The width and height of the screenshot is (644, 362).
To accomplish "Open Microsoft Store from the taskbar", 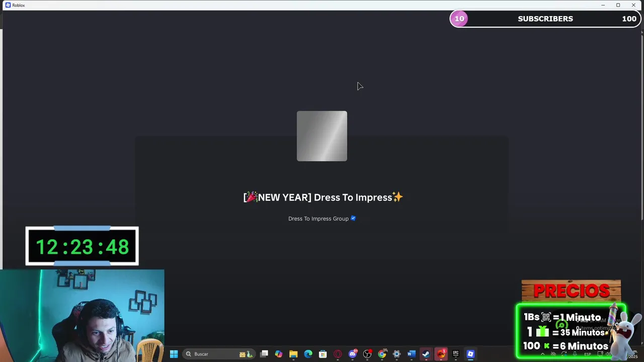I will (323, 354).
